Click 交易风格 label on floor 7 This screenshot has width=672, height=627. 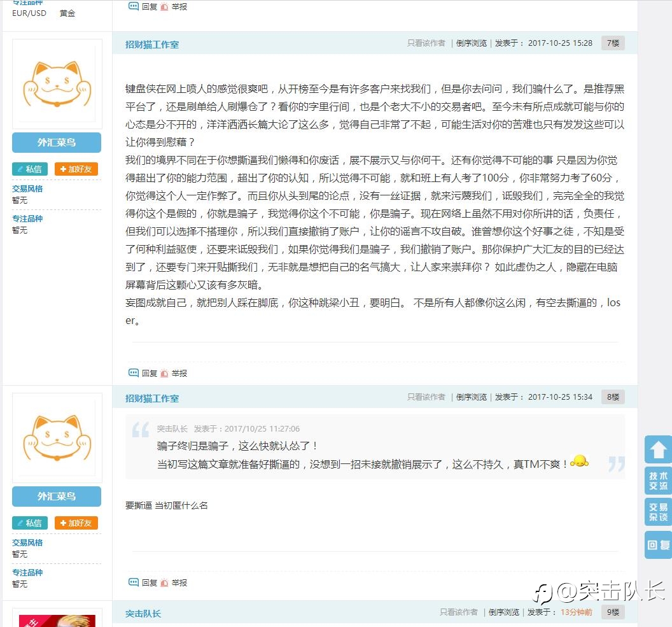coord(27,188)
